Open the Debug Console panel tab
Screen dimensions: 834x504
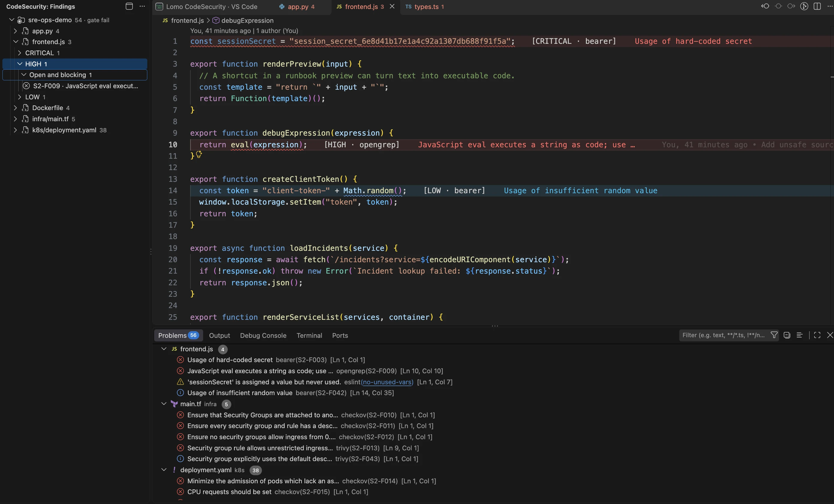[x=263, y=335]
